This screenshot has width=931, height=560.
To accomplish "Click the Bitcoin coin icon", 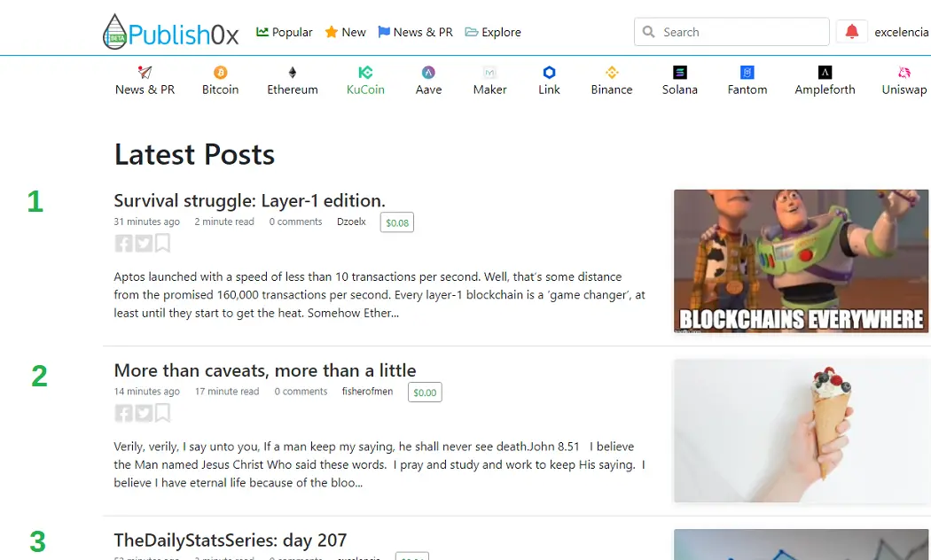I will point(220,73).
